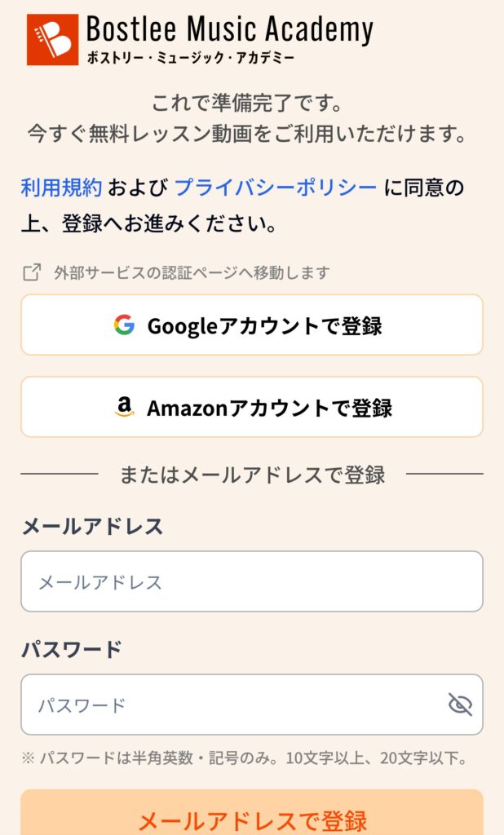Click the またはメールアドレスで登録 divider text
This screenshot has height=835, width=504.
tap(252, 475)
